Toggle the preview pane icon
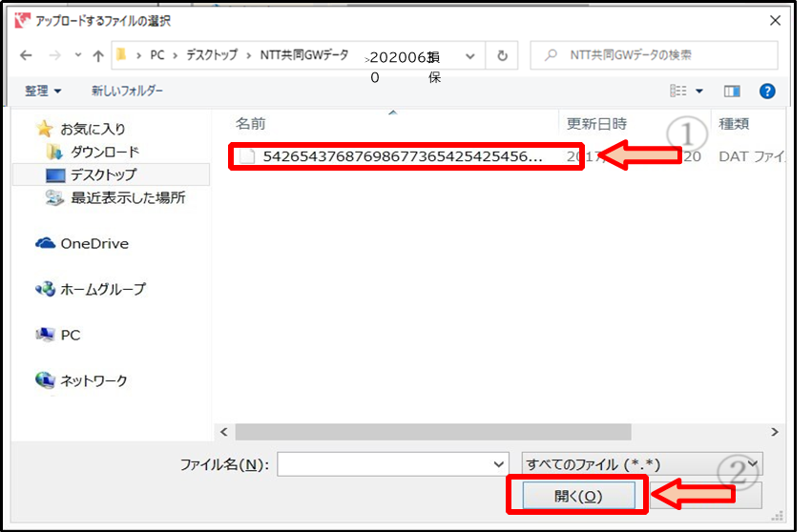The width and height of the screenshot is (812, 532). point(732,91)
